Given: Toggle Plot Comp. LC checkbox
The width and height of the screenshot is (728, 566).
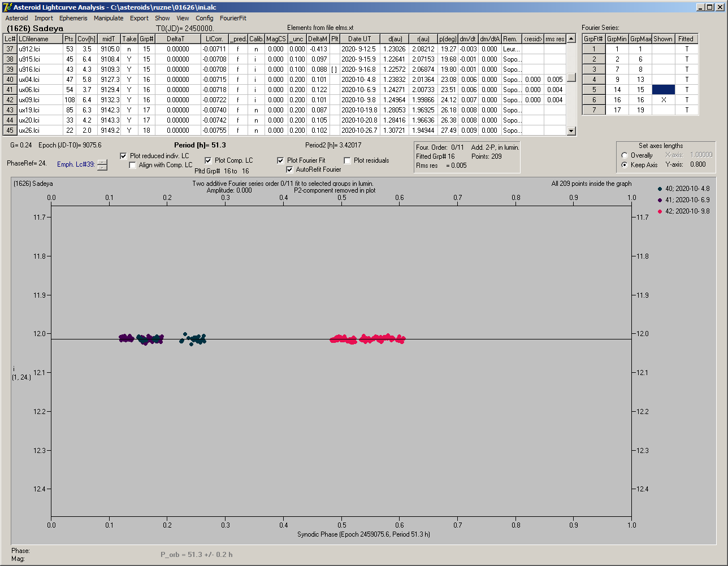Looking at the screenshot, I should [208, 160].
